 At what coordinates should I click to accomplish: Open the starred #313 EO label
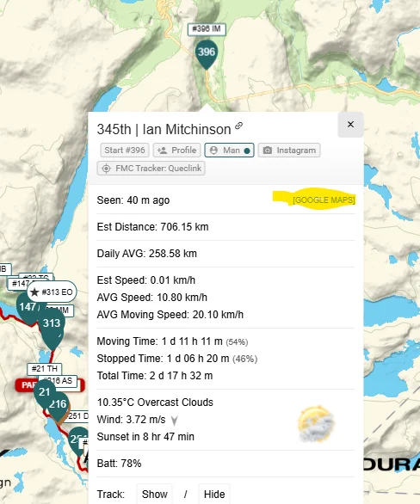click(x=52, y=292)
